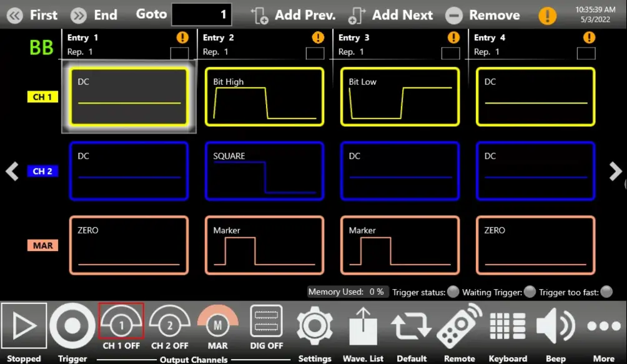Go to previous entries with left arrow
The width and height of the screenshot is (627, 364).
pyautogui.click(x=12, y=172)
